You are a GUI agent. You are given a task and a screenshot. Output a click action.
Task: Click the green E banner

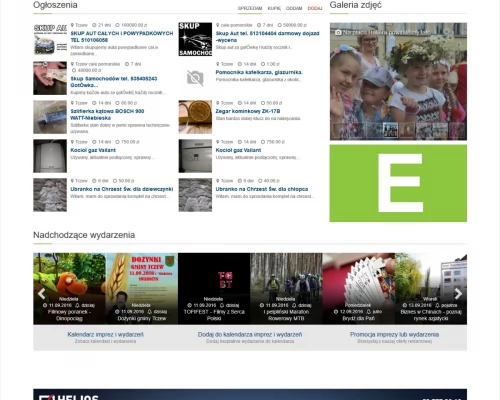click(x=398, y=183)
